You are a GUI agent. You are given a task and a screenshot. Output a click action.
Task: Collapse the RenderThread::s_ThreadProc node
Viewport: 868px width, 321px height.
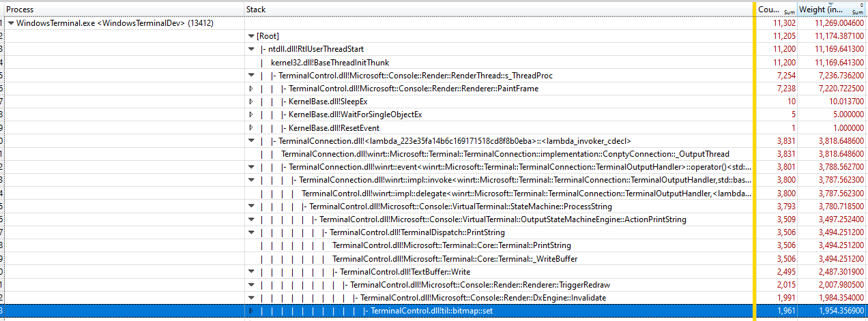pyautogui.click(x=251, y=76)
